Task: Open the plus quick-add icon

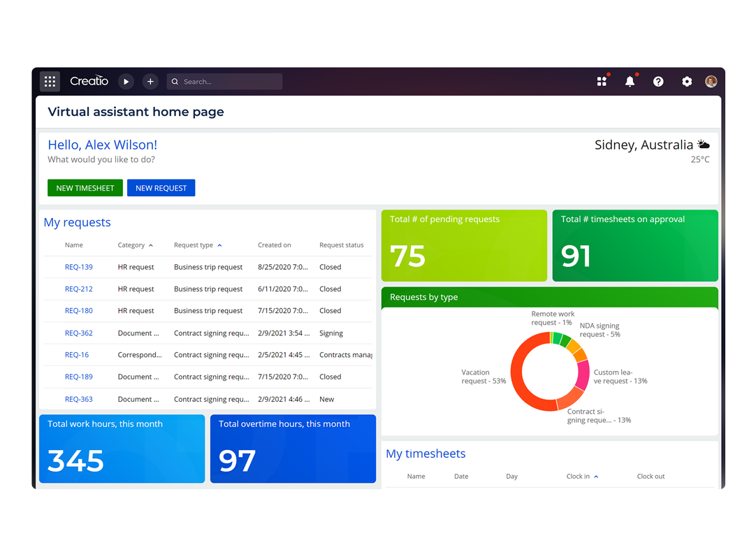Action: [150, 81]
